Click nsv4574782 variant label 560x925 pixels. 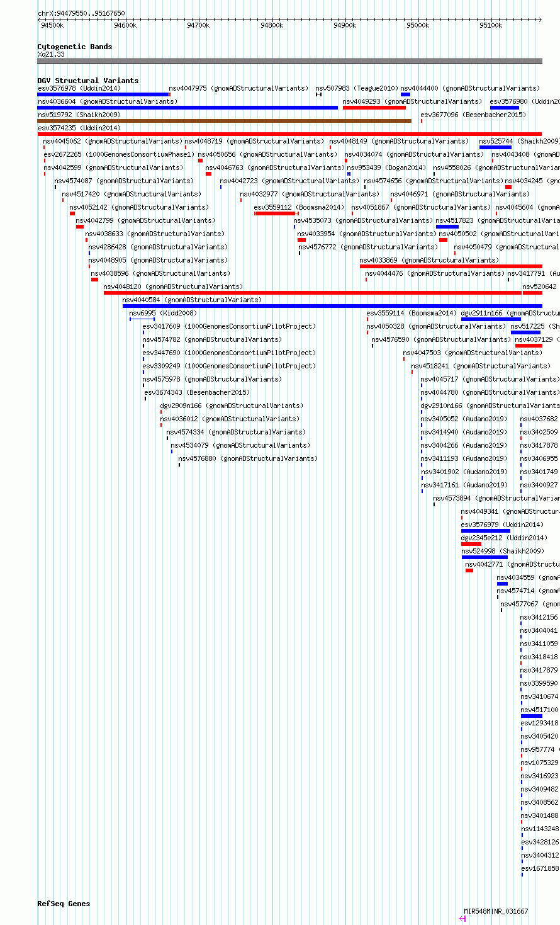pos(212,339)
